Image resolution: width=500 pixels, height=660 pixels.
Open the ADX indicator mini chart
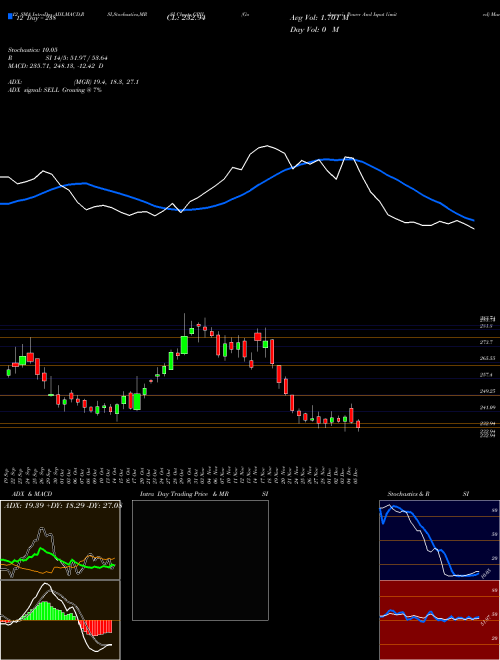[x=60, y=540]
